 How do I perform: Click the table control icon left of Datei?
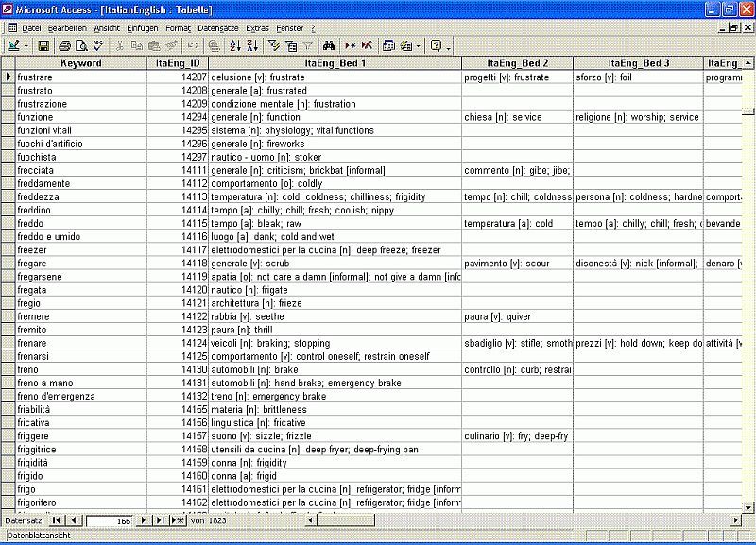(x=12, y=28)
